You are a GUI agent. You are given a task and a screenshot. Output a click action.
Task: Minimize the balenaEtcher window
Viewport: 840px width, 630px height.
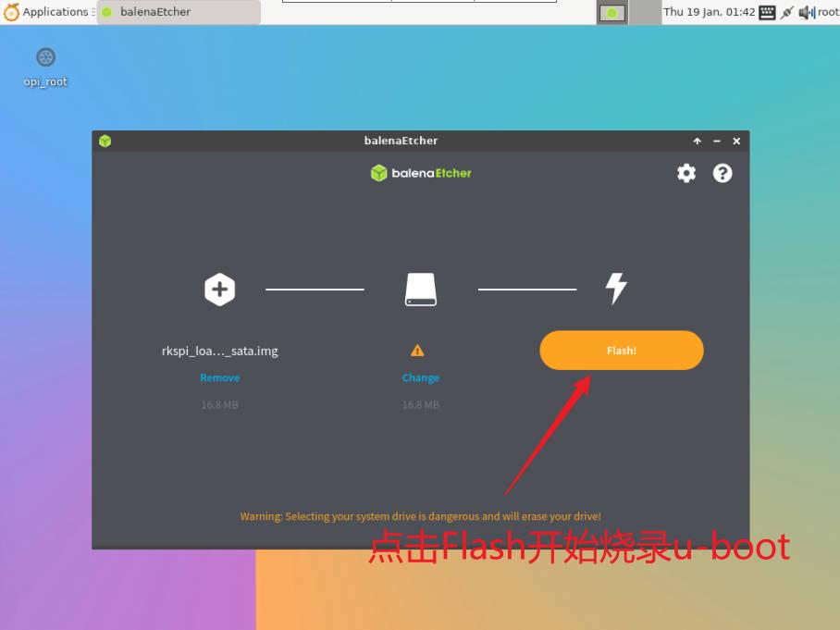717,141
